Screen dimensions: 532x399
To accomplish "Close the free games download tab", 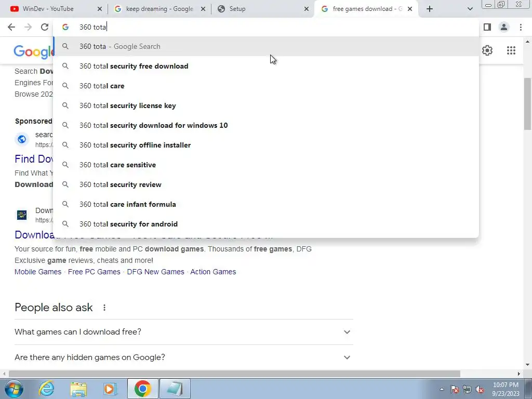I will pyautogui.click(x=410, y=9).
